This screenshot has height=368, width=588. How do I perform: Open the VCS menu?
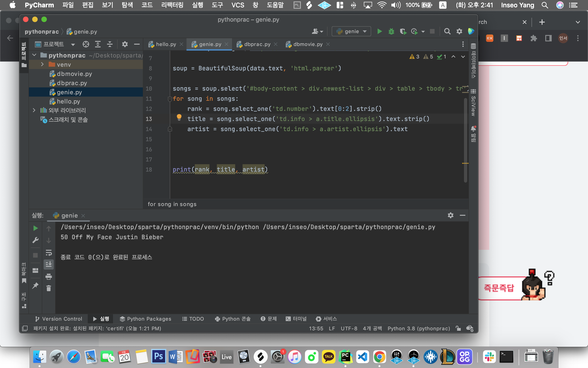(238, 5)
